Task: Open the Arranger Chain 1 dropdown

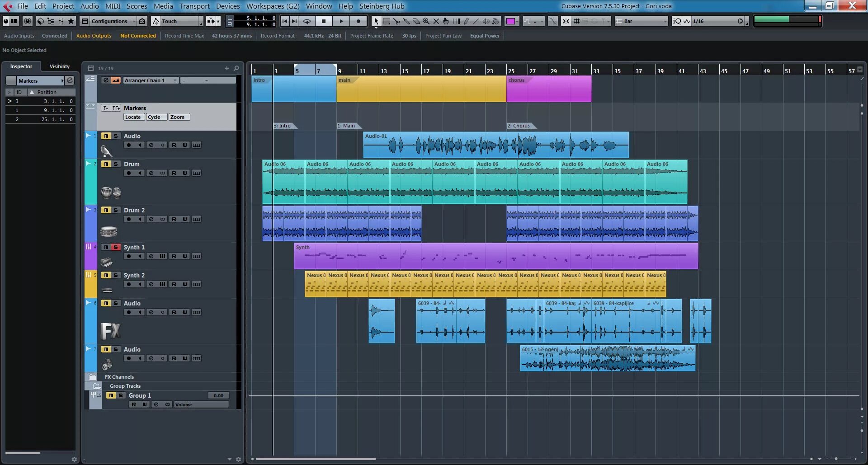Action: [150, 80]
